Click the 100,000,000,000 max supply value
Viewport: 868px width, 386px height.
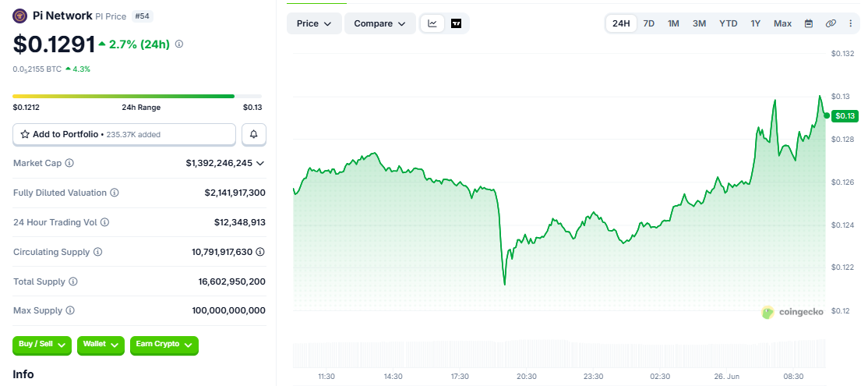point(228,310)
